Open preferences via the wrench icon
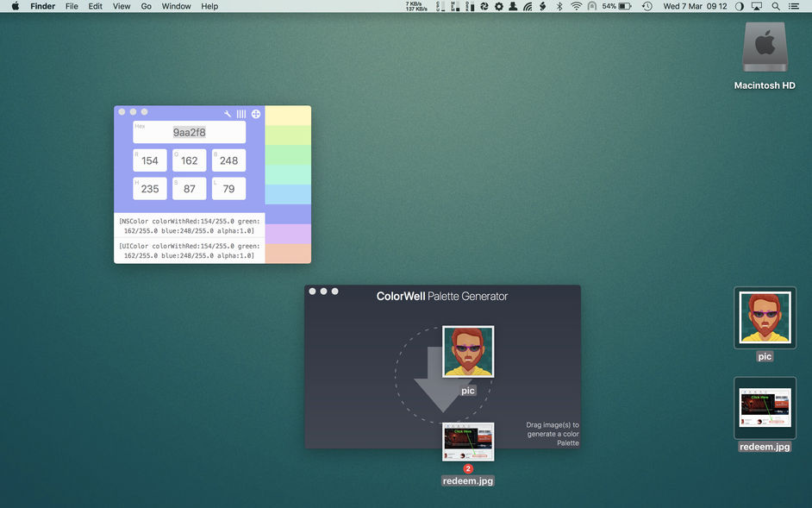812x508 pixels. pyautogui.click(x=228, y=114)
